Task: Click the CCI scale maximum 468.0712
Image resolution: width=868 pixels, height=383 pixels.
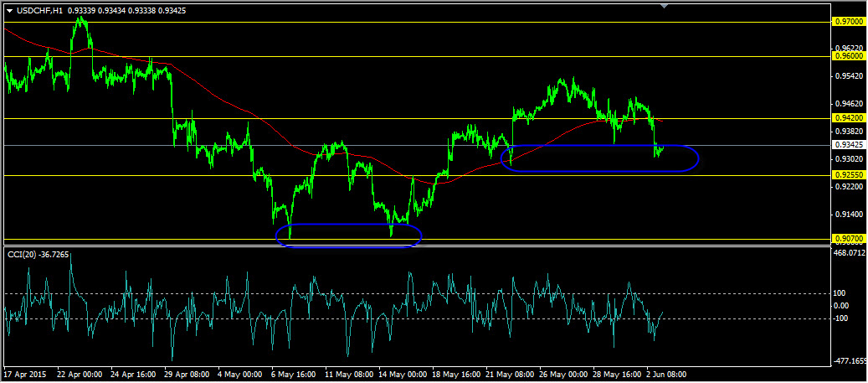Action: point(850,253)
